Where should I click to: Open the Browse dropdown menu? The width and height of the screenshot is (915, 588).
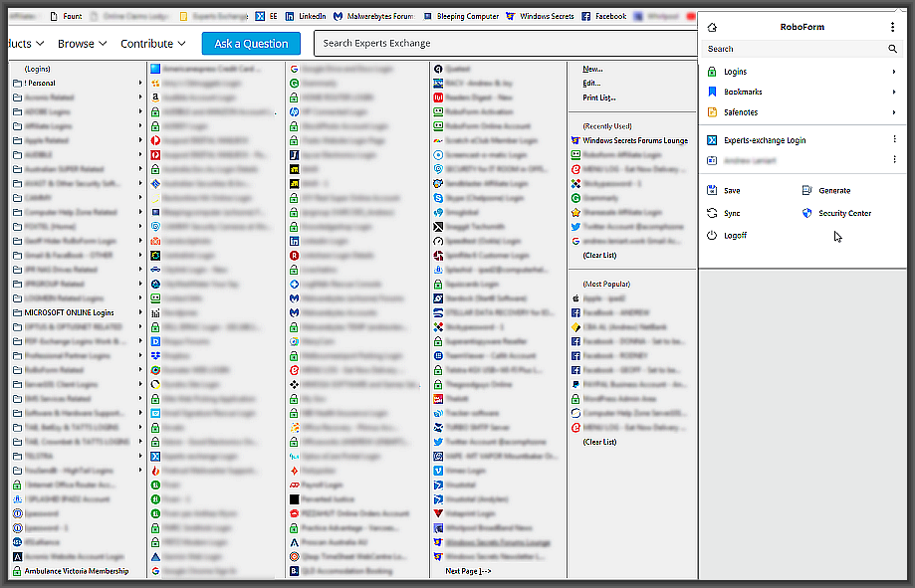(83, 44)
